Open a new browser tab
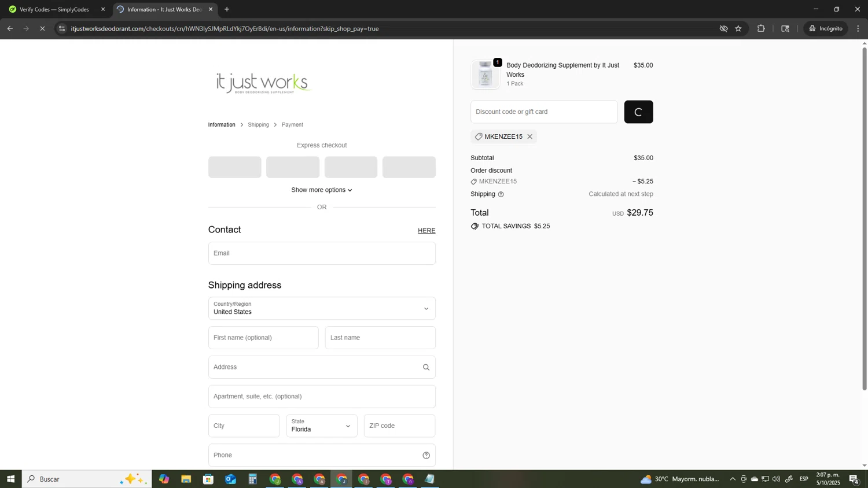The image size is (868, 488). click(x=227, y=9)
